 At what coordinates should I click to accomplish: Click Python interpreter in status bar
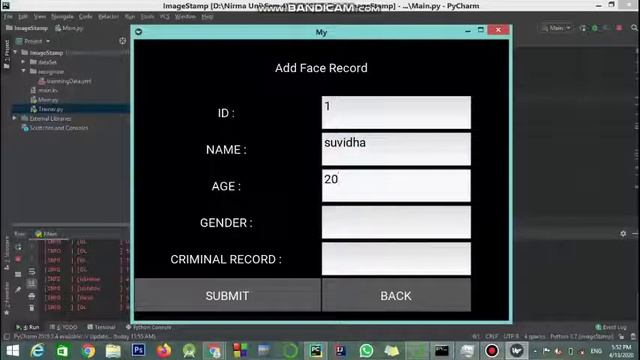click(582, 337)
